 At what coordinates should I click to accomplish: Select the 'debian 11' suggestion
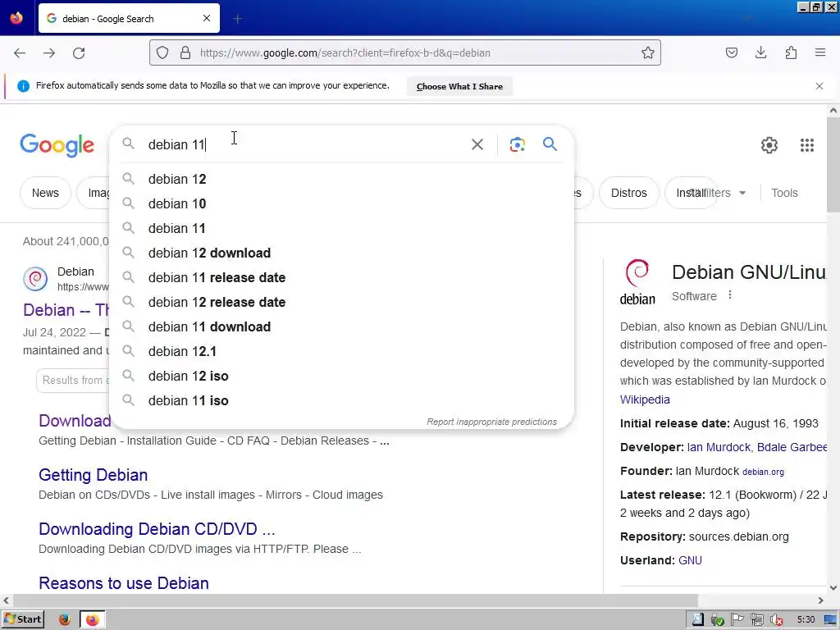pos(341,228)
